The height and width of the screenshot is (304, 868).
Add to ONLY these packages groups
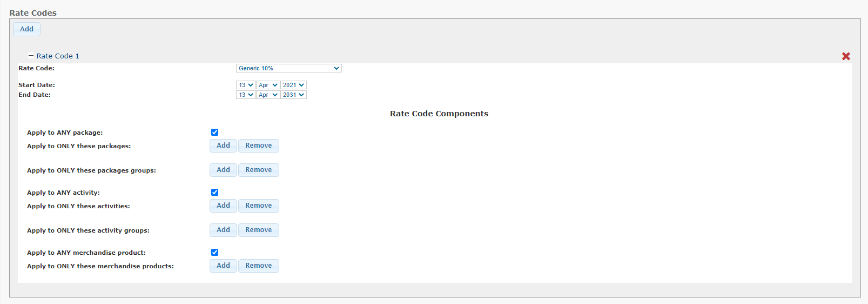click(223, 170)
